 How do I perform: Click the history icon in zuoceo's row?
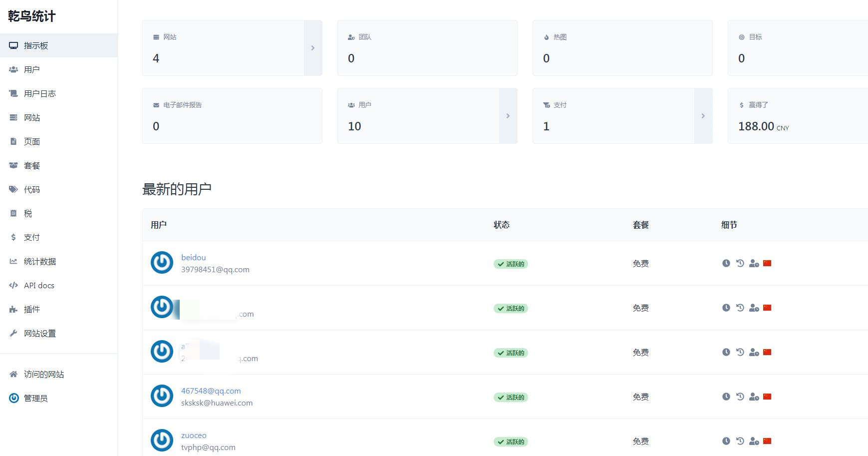coord(740,441)
